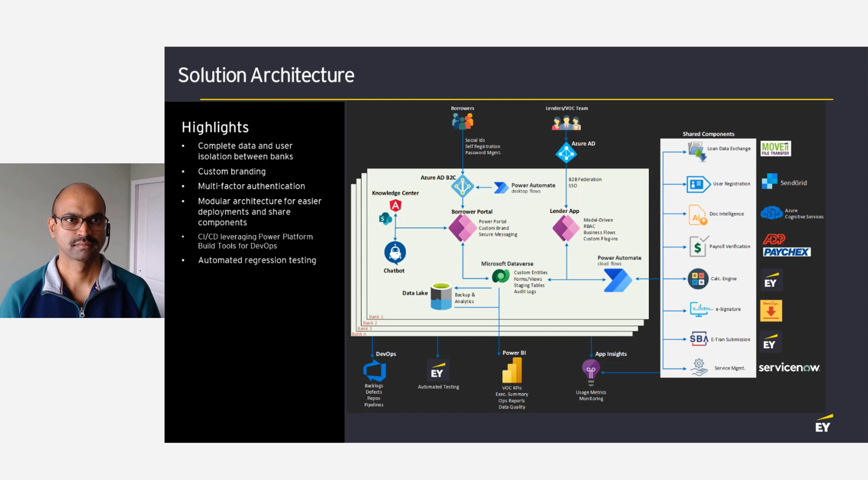Viewport: 868px width, 480px height.
Task: Click the Power Automate cloud flows icon
Action: 618,280
